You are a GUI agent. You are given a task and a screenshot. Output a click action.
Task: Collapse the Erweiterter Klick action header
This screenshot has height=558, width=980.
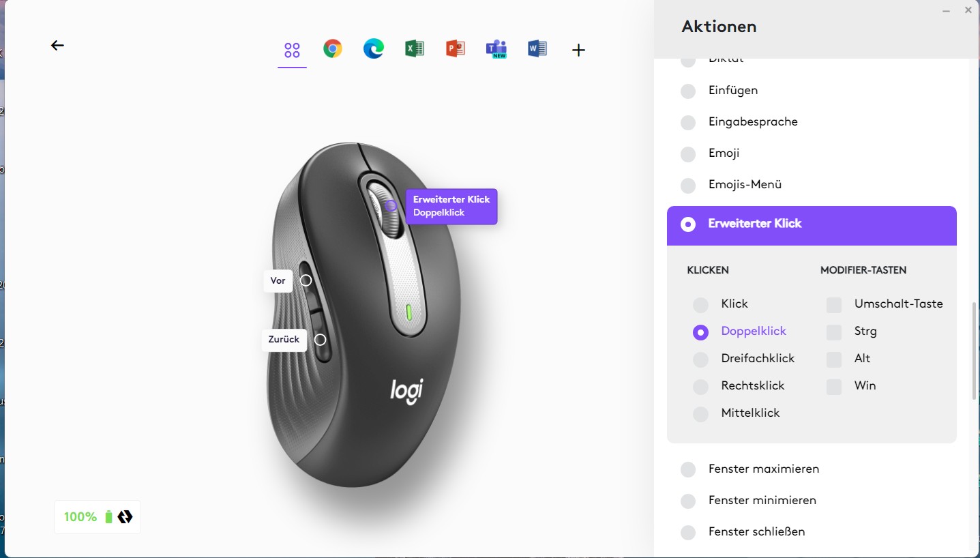click(812, 225)
